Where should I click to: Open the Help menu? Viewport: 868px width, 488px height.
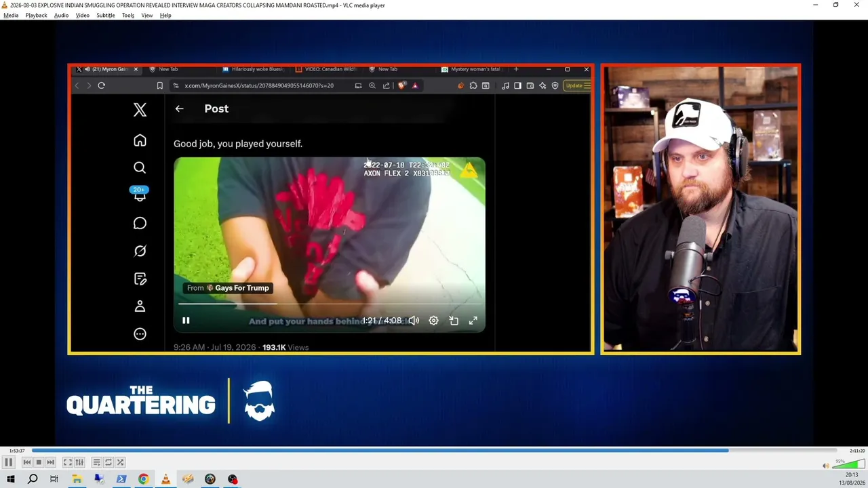(165, 15)
